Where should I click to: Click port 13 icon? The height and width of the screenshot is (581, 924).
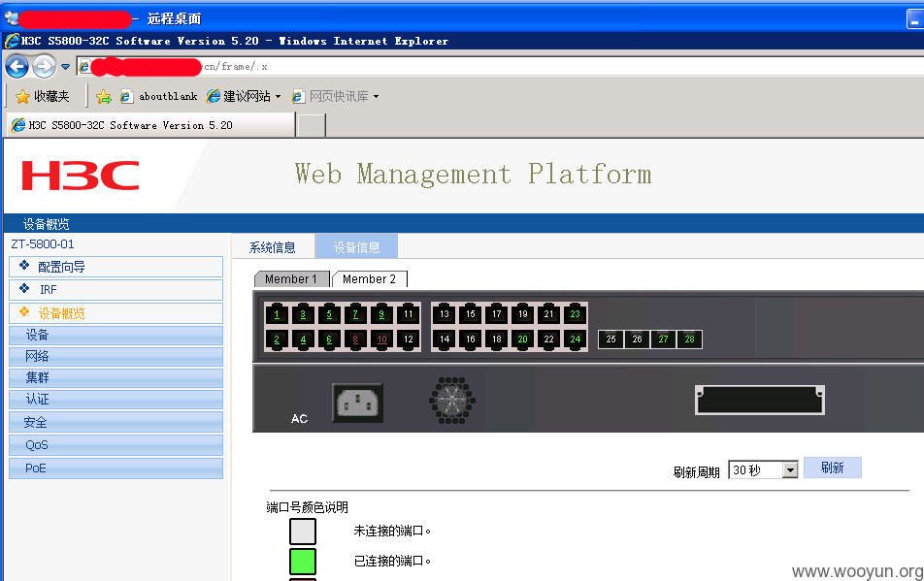pyautogui.click(x=445, y=314)
